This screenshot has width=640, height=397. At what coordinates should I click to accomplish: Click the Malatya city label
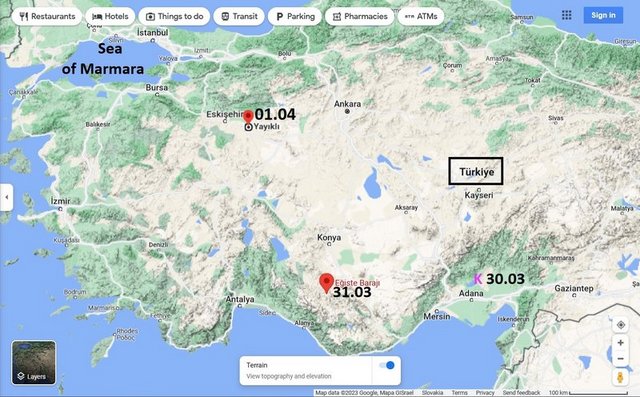pos(622,208)
